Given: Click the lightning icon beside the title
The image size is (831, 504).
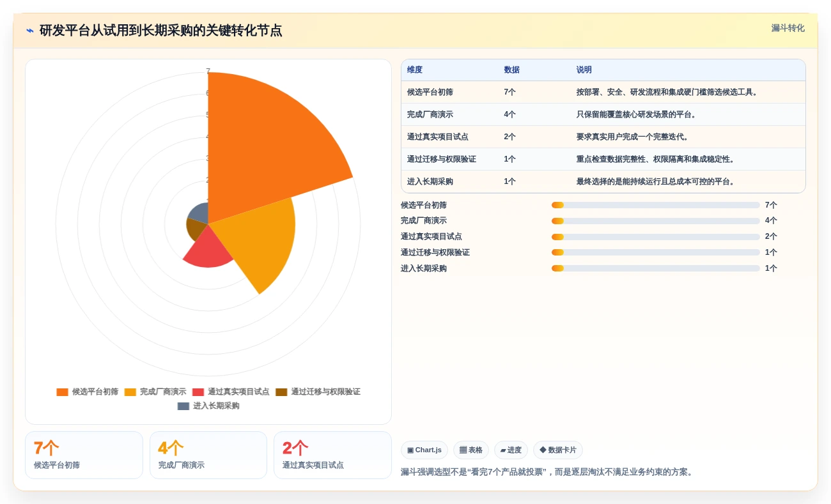Looking at the screenshot, I should [x=30, y=31].
